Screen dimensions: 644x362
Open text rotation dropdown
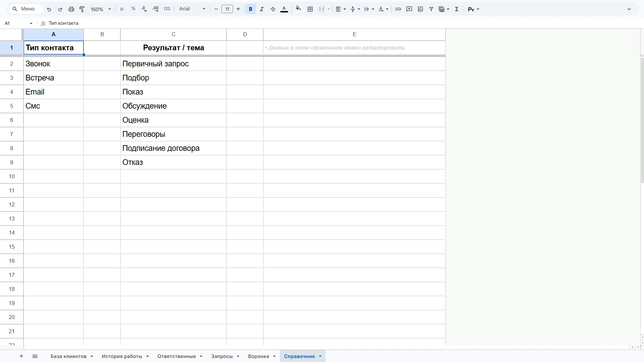(383, 9)
